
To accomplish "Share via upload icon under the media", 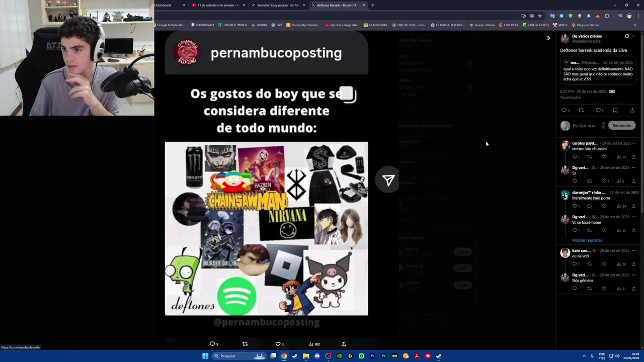I will (x=344, y=344).
